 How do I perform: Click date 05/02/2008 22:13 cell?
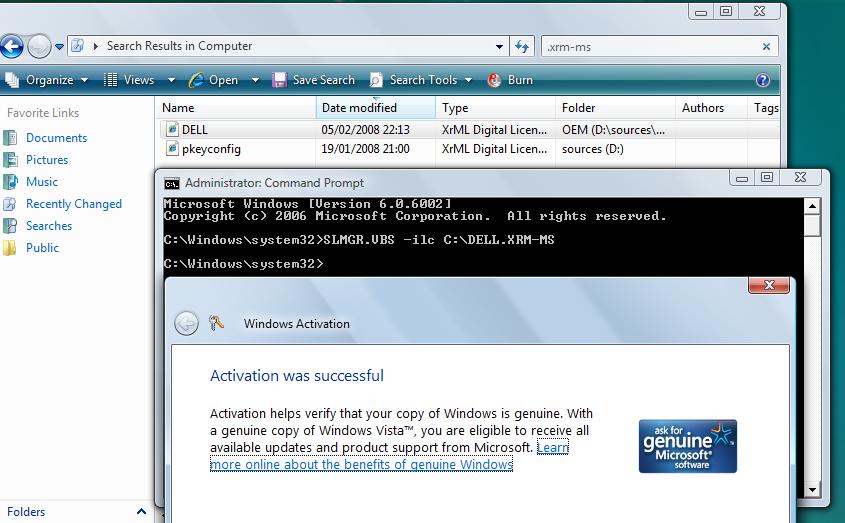365,130
